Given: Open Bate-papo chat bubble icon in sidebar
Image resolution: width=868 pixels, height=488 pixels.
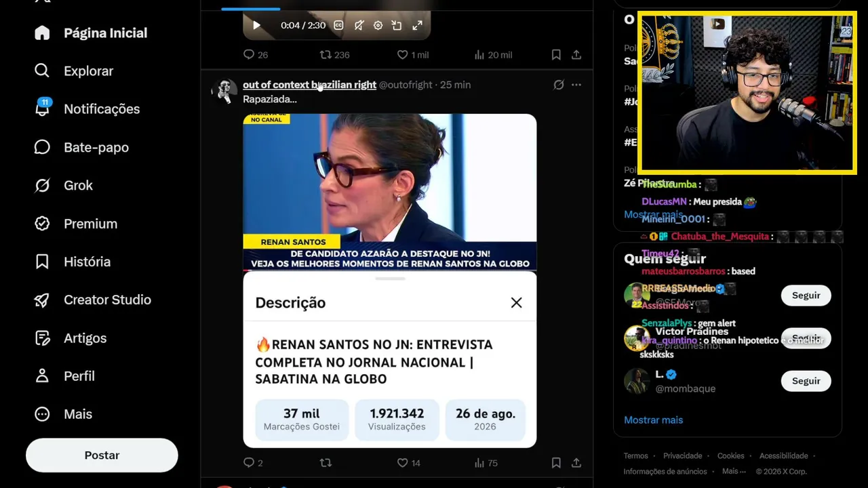Looking at the screenshot, I should [42, 147].
